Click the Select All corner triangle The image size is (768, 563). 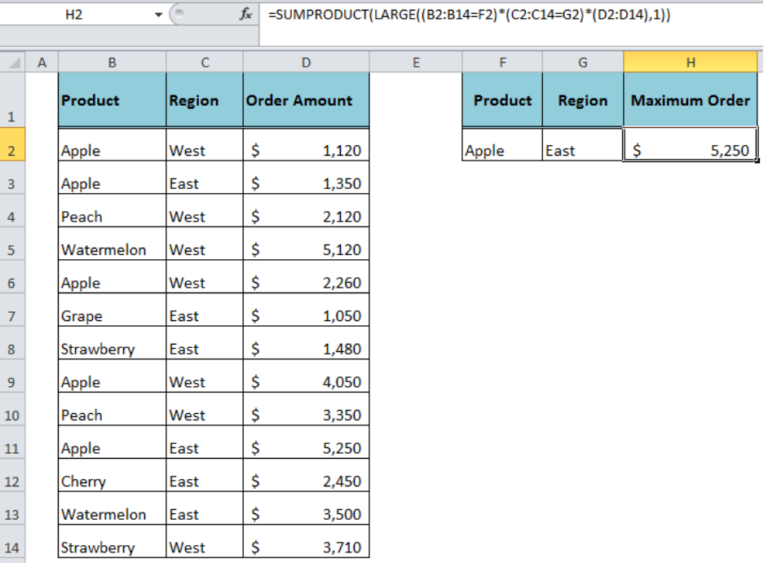[14, 62]
